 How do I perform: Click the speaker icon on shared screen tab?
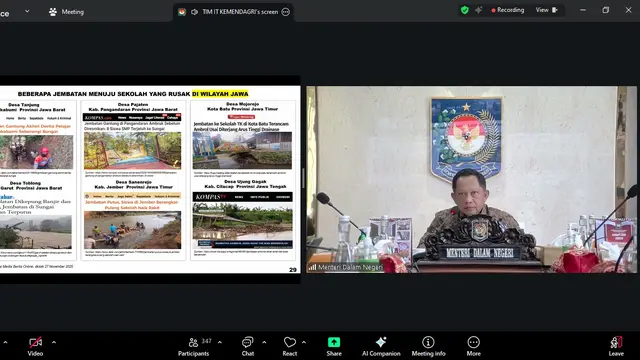(x=195, y=12)
